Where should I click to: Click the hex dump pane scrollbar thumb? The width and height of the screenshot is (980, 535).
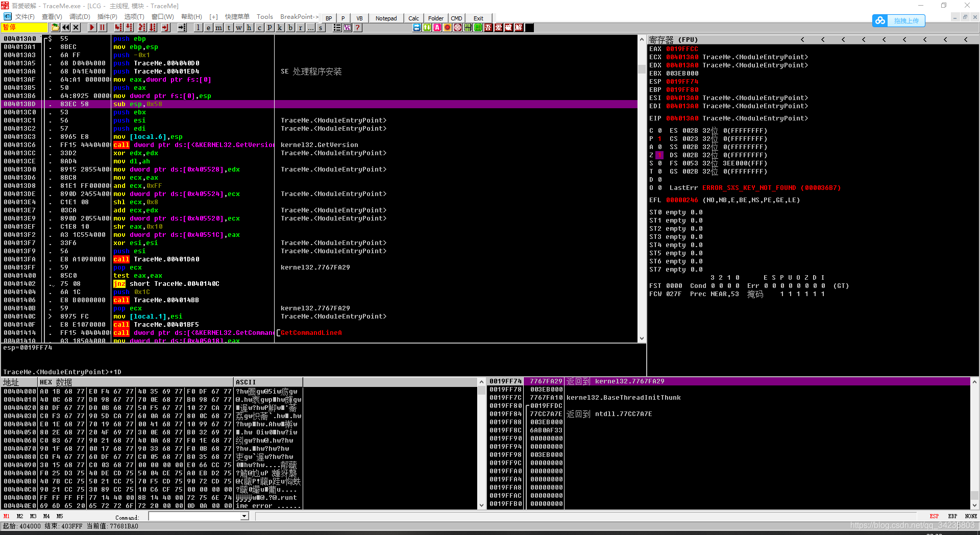[481, 391]
